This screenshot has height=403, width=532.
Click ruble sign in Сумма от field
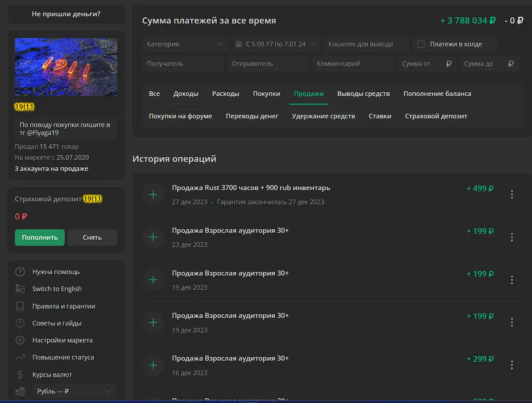[x=449, y=64]
